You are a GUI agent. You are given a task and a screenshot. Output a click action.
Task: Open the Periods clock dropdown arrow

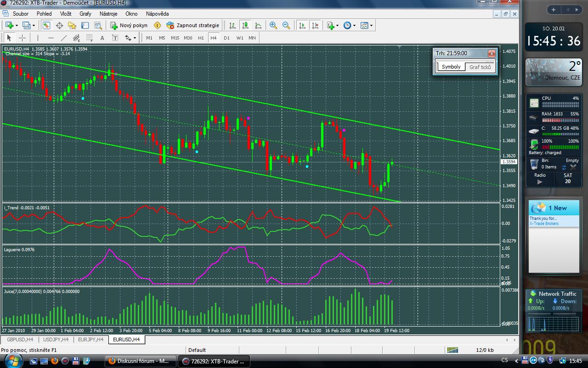pos(354,26)
